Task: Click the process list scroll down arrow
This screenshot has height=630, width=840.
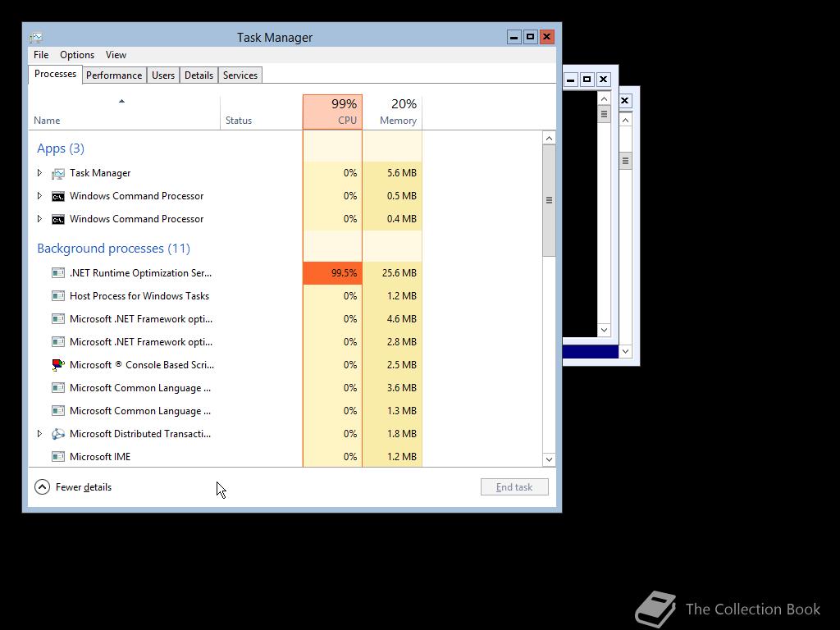Action: [549, 459]
